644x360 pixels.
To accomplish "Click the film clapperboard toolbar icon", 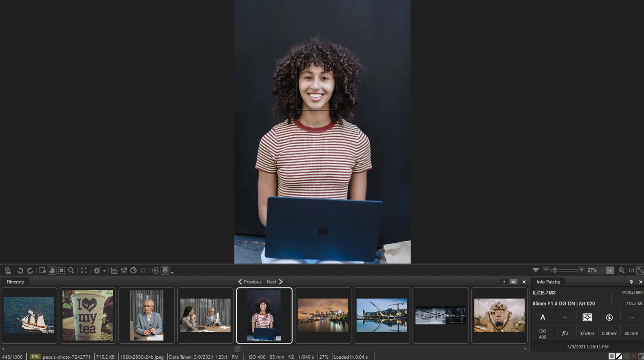I will 115,270.
